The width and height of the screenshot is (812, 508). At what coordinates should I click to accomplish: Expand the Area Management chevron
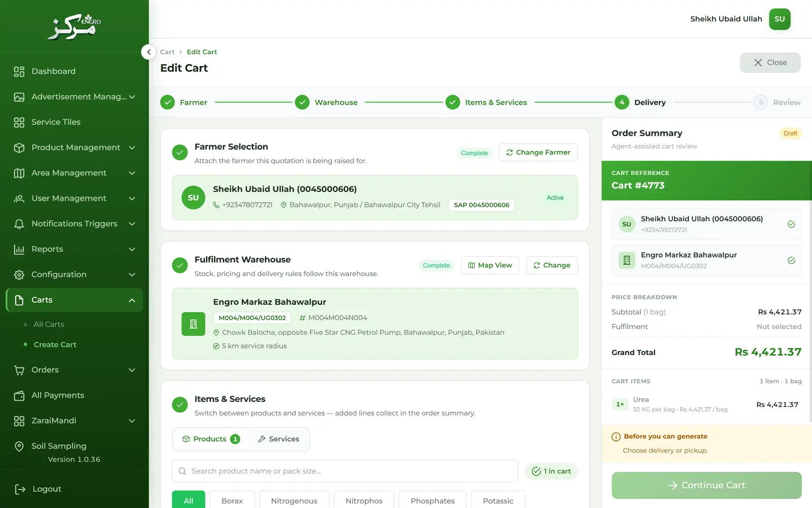coord(132,173)
